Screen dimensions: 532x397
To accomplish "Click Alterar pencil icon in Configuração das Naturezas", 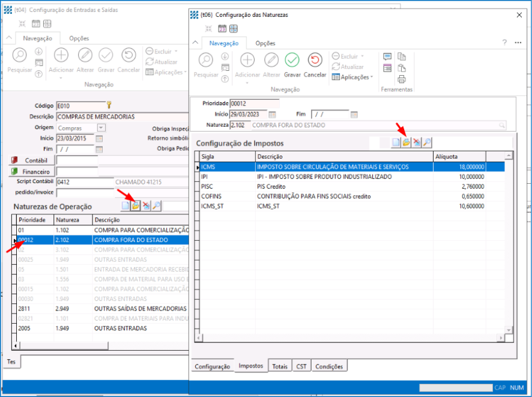I will click(271, 61).
